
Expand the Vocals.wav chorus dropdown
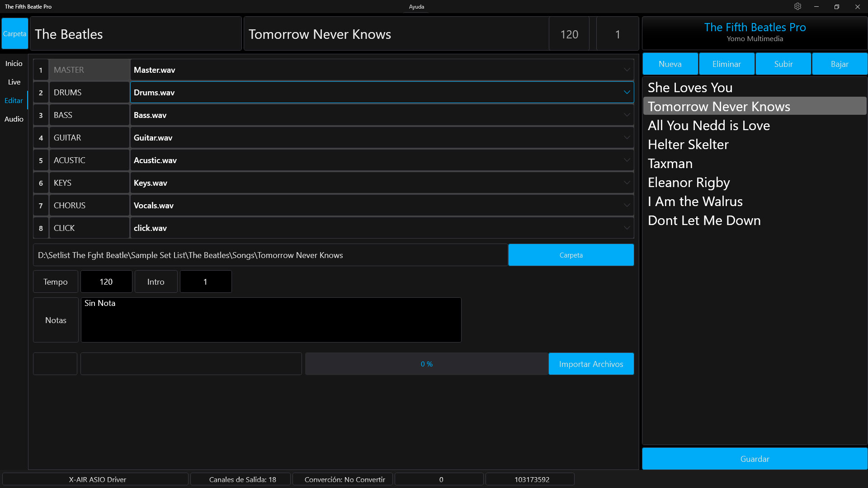pyautogui.click(x=627, y=205)
